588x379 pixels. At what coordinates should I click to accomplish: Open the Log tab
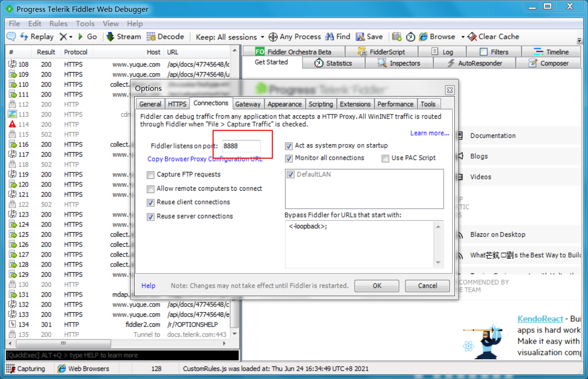click(x=442, y=52)
